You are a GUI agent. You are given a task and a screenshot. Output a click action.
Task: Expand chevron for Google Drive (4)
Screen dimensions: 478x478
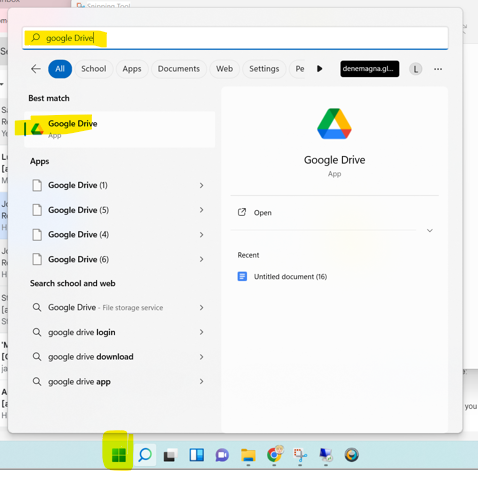[x=201, y=235]
